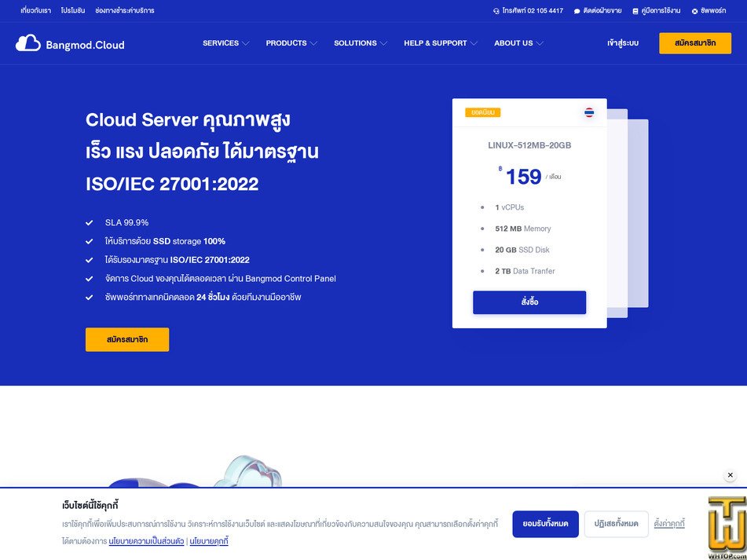Open the เกี่ยวกับเรา top bar link
This screenshot has width=747, height=560.
(35, 10)
